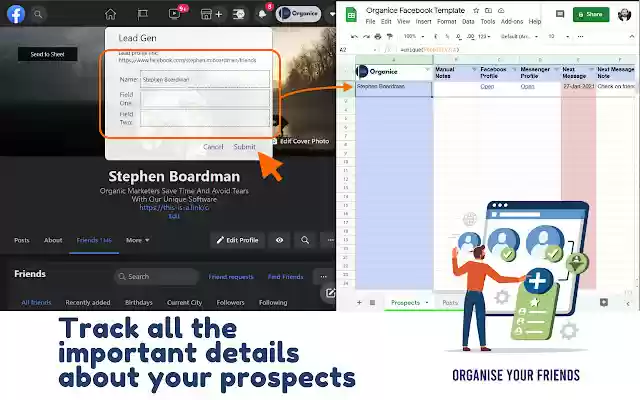Image resolution: width=640 pixels, height=400 pixels.
Task: Open Facebook notifications bell icon
Action: (262, 14)
